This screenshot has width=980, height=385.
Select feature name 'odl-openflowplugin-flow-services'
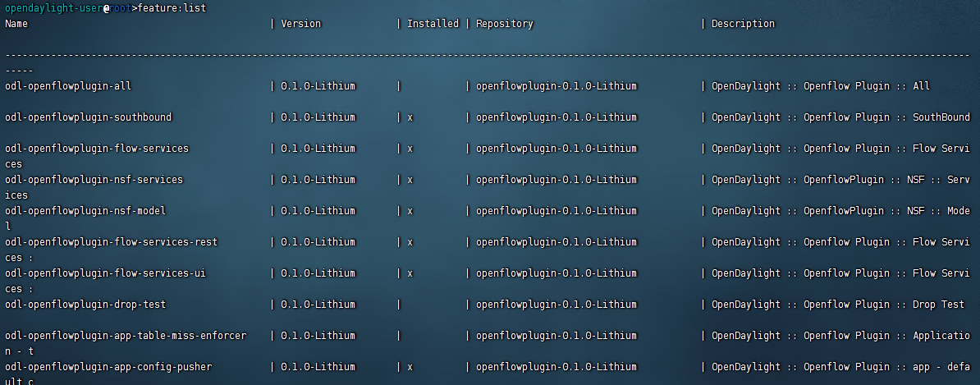(x=97, y=149)
